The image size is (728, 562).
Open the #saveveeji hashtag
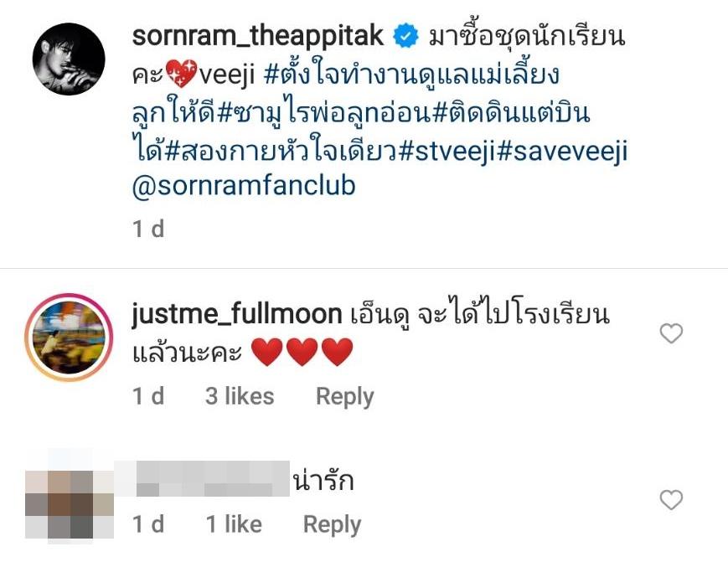tap(562, 152)
